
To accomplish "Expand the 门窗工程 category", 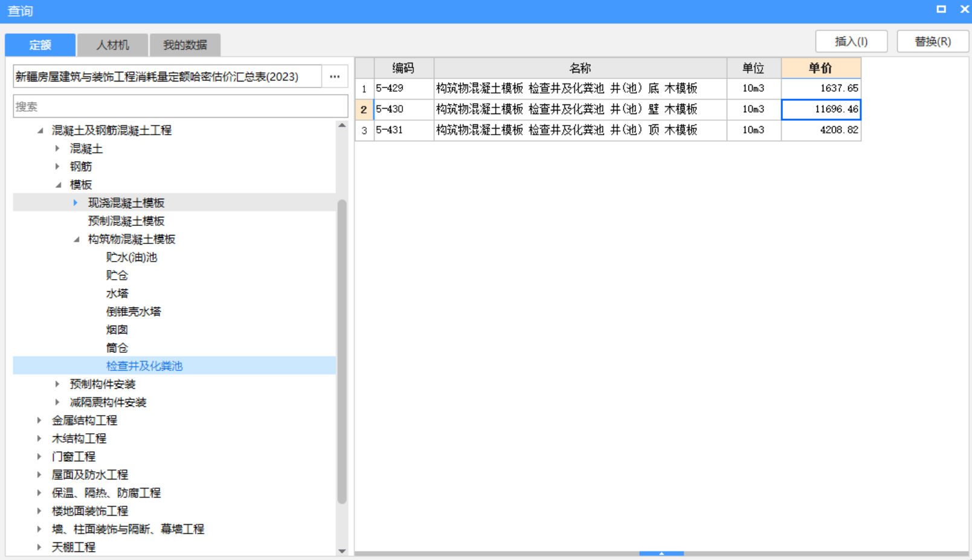I will [x=39, y=456].
